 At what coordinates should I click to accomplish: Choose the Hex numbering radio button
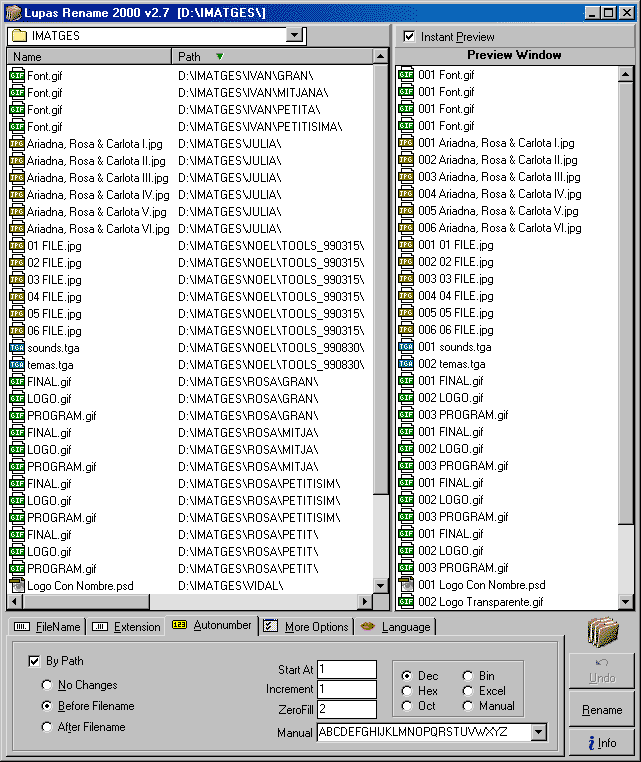pos(407,691)
